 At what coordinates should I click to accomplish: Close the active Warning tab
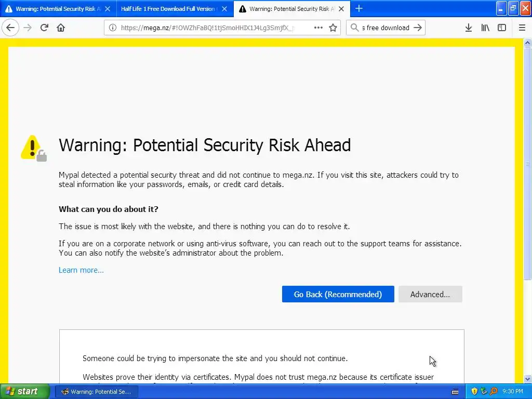(x=342, y=9)
